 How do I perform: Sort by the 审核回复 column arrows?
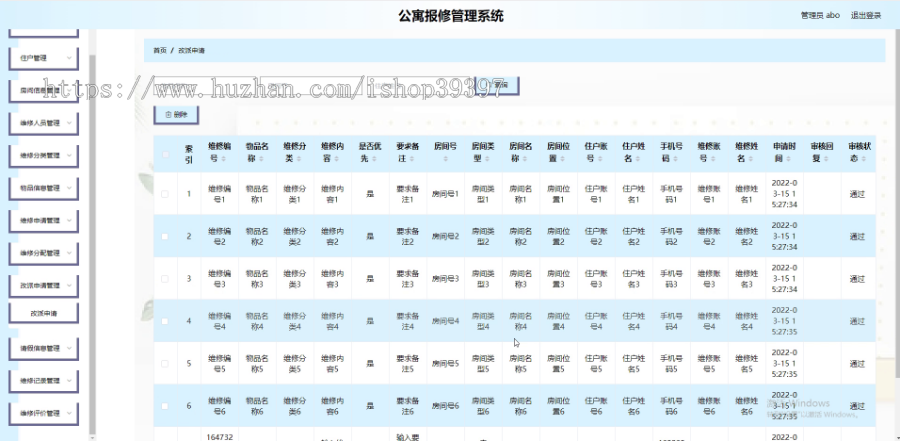[825, 159]
